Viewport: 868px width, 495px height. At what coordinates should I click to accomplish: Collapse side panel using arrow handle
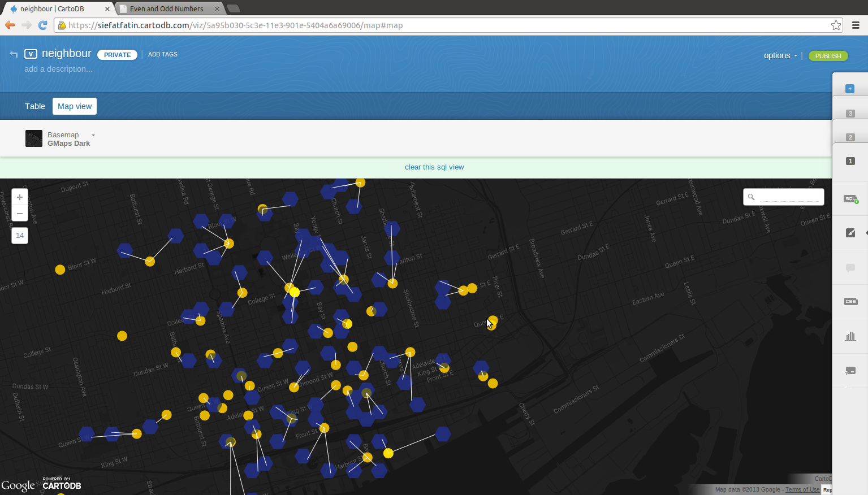[x=866, y=233]
